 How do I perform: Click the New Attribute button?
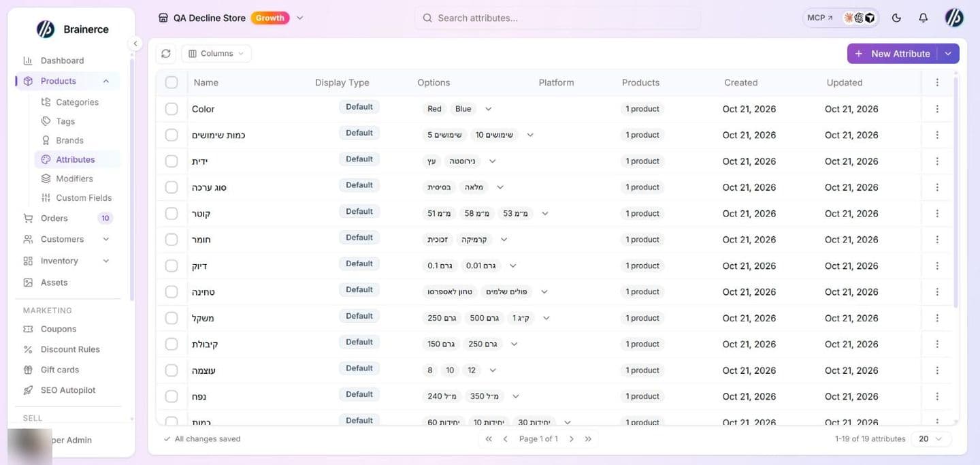(x=892, y=54)
